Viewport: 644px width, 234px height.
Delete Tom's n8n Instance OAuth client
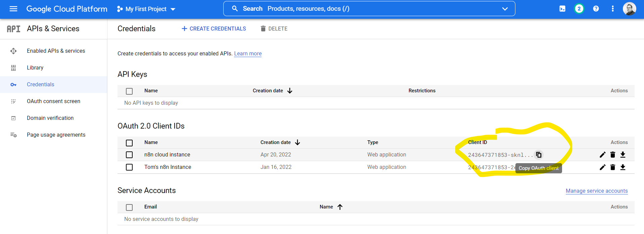click(612, 167)
